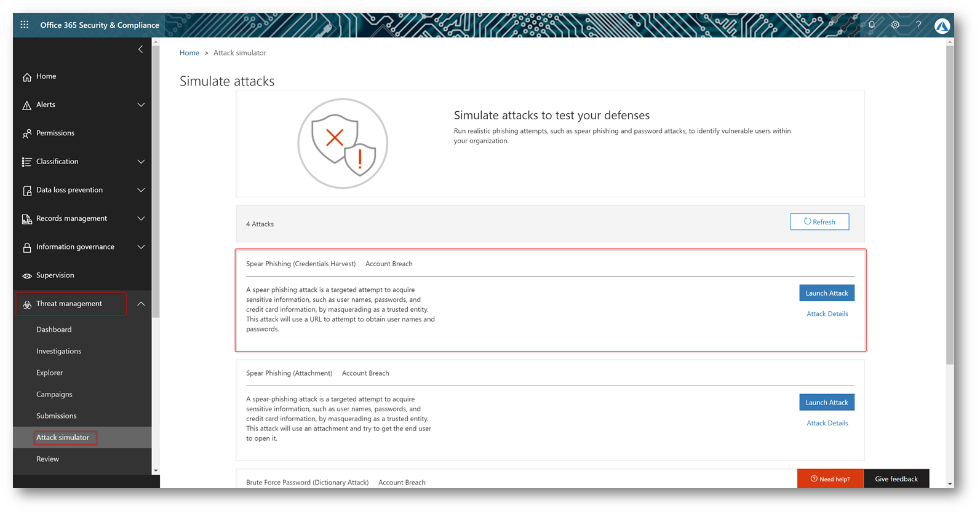
Task: Click the Brute Force Password (Dictionary Attack) title
Action: pos(308,483)
